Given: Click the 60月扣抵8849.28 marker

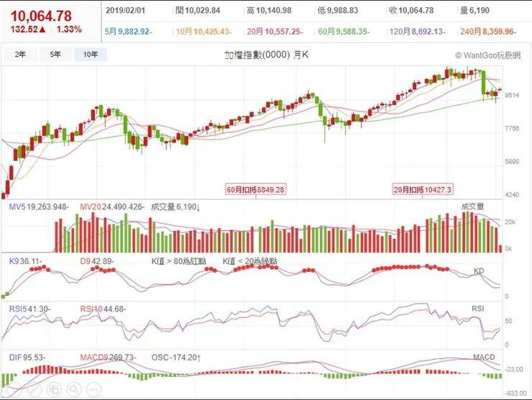Looking at the screenshot, I should tap(255, 189).
